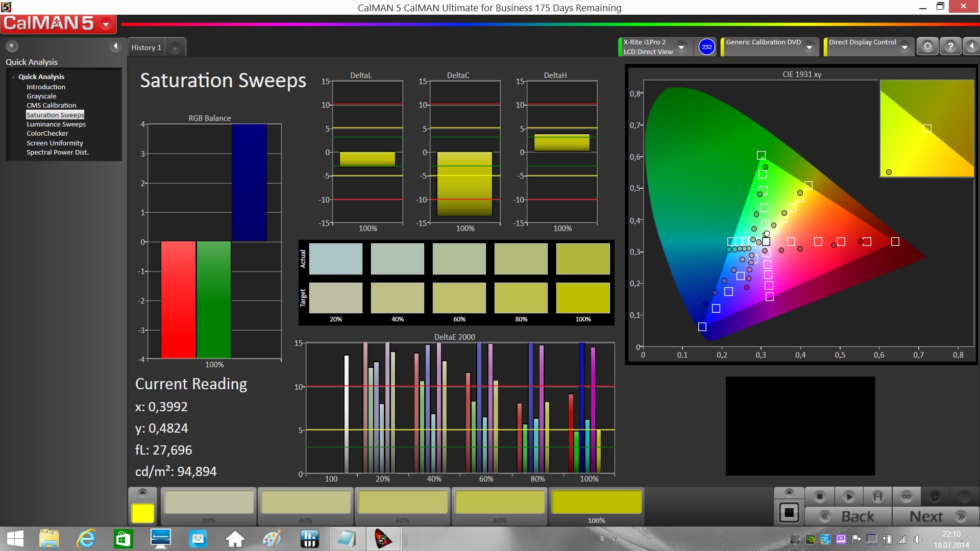Click the stop measurement button

click(820, 496)
